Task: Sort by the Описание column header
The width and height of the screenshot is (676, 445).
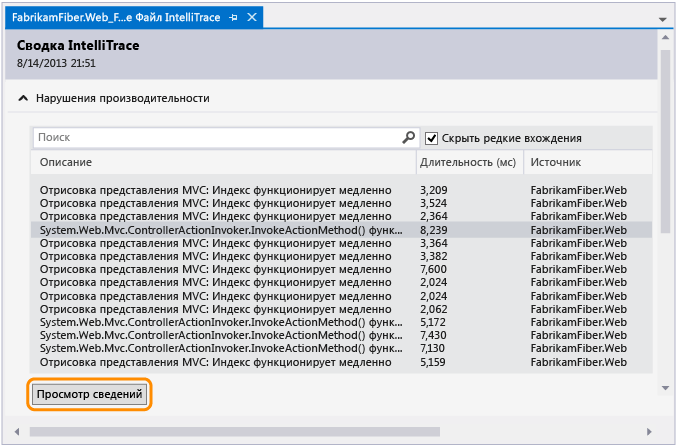Action: 223,162
